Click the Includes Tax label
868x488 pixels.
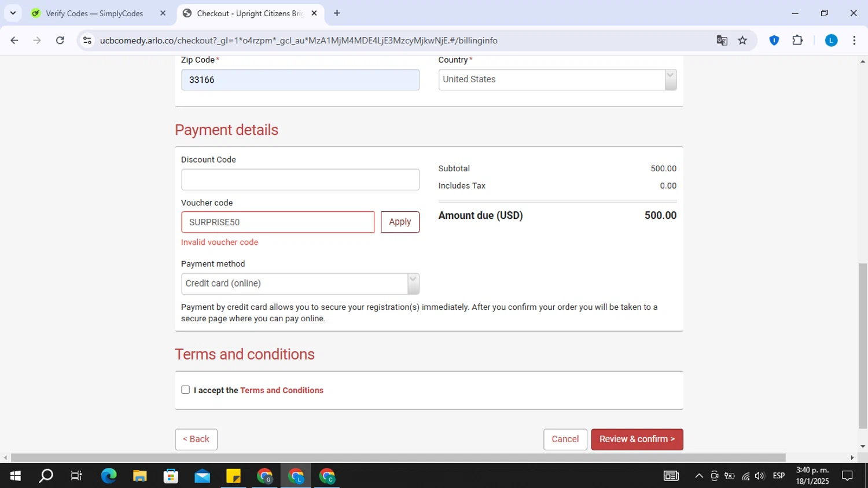[462, 186]
